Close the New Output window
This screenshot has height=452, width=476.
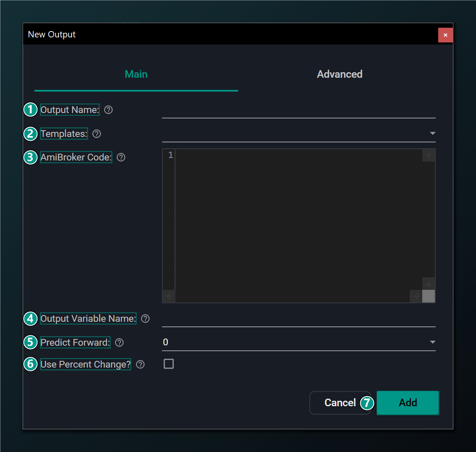coord(445,35)
